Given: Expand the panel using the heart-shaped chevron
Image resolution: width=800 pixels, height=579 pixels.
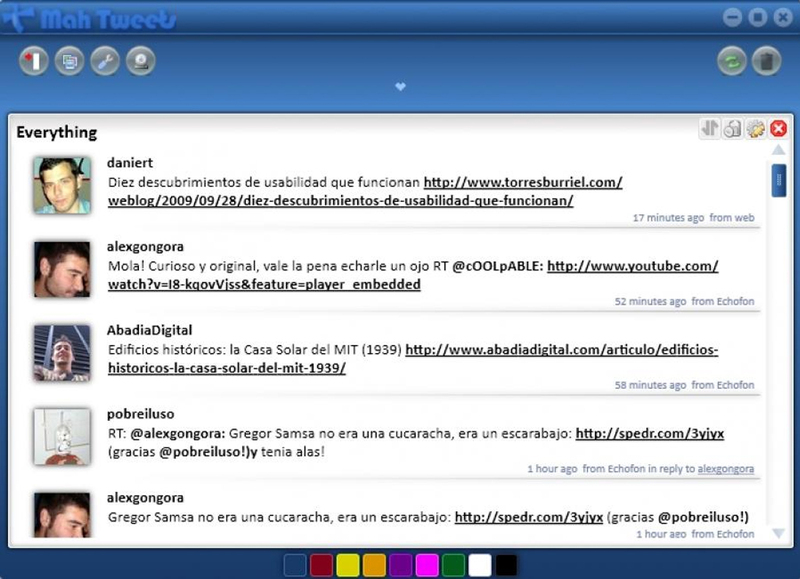Looking at the screenshot, I should coord(401,87).
